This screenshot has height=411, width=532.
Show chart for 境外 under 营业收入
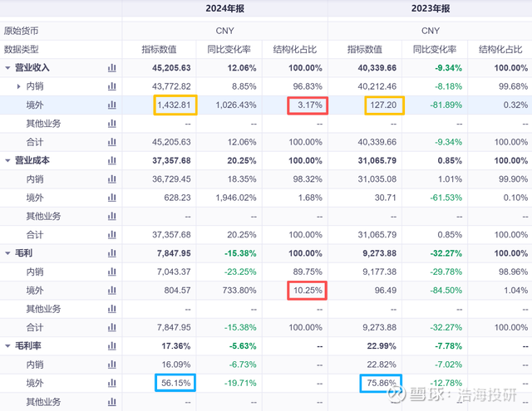(111, 105)
